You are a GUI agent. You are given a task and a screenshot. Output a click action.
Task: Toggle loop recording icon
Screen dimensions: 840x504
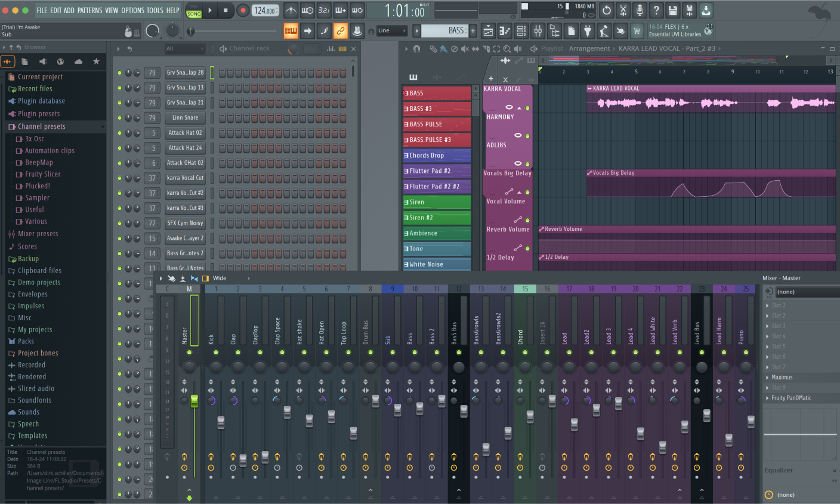tap(357, 10)
